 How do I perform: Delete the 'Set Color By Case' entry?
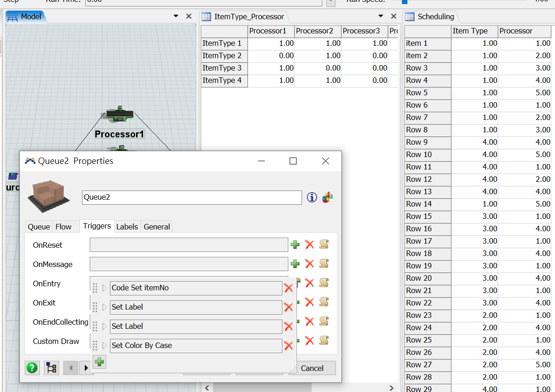288,346
